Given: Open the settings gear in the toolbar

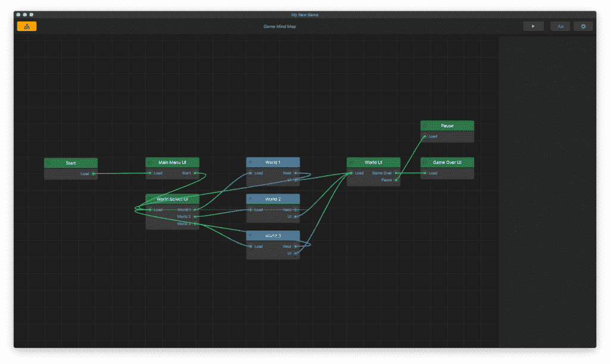Looking at the screenshot, I should point(583,26).
